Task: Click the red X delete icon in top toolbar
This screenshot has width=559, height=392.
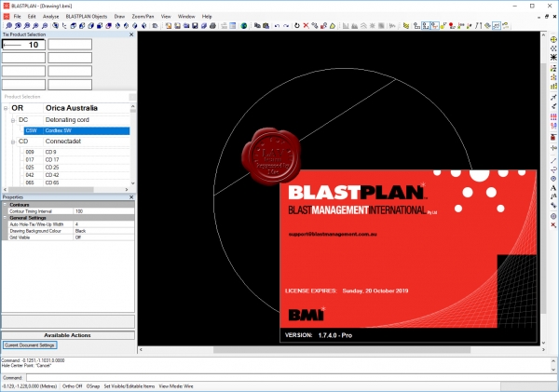Action: click(306, 26)
